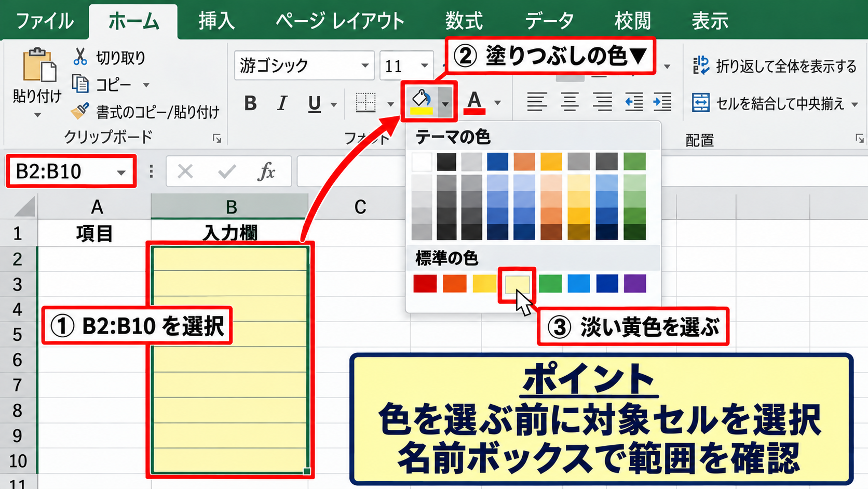Center align text

pyautogui.click(x=569, y=102)
